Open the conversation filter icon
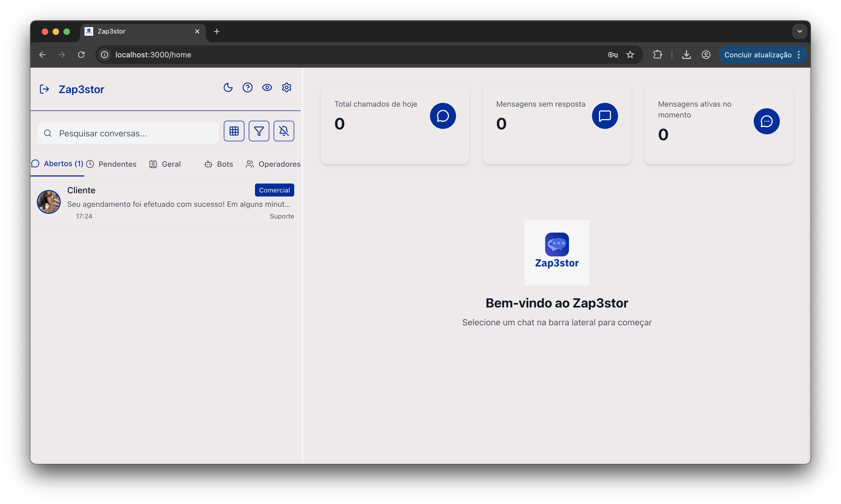 (259, 131)
